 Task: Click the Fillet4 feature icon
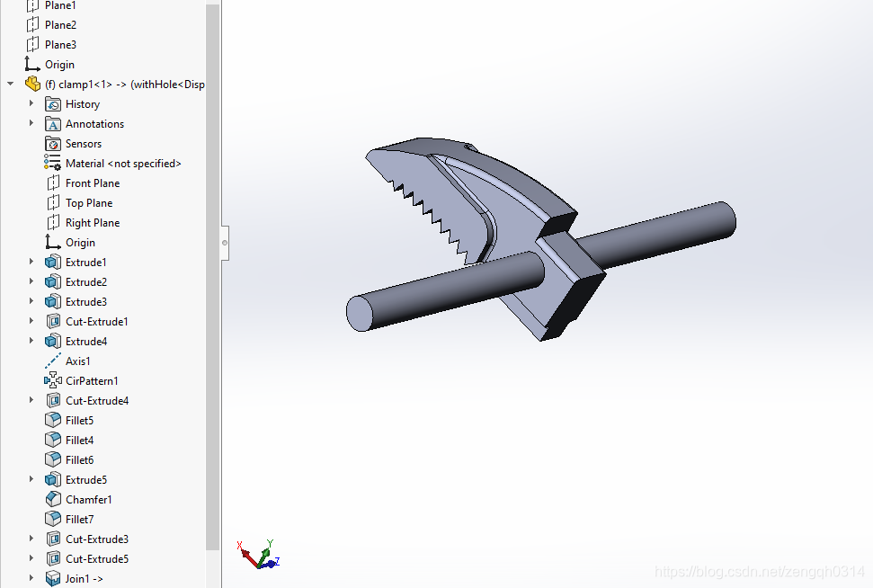click(53, 440)
